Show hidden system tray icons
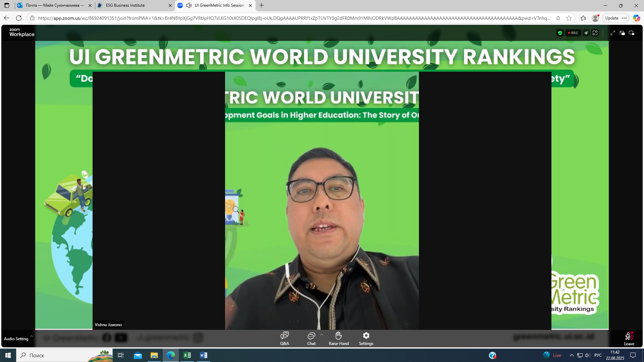 [x=572, y=355]
